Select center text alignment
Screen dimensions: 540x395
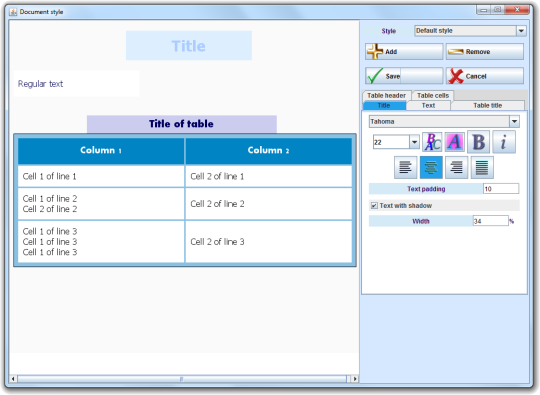pos(431,167)
